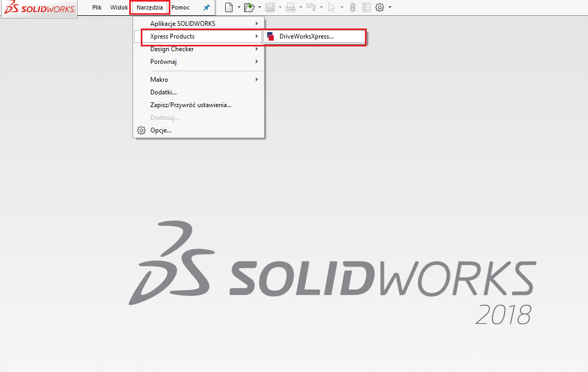
Task: Select the New document icon
Action: pyautogui.click(x=229, y=7)
